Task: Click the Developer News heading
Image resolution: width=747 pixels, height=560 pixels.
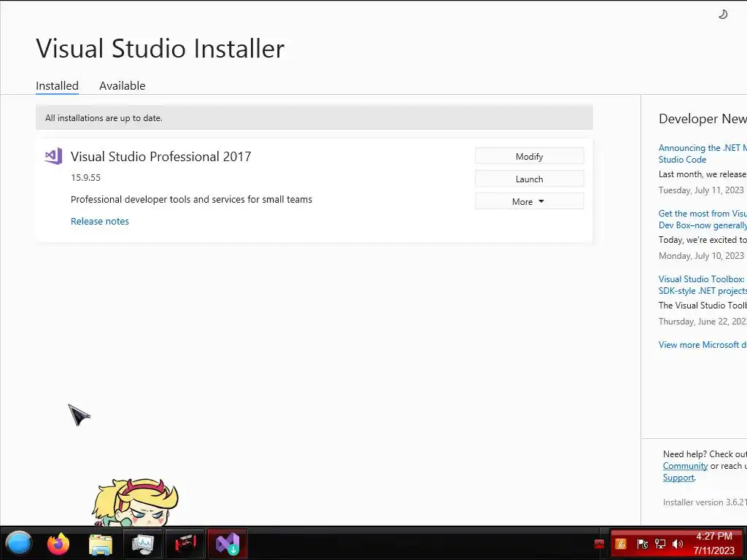Action: pos(703,119)
